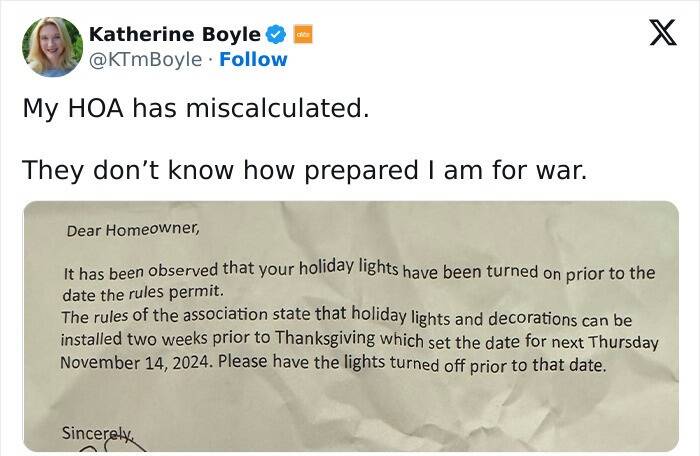Viewport: 700px width, 456px height.
Task: Click the Follow link
Action: pyautogui.click(x=253, y=59)
